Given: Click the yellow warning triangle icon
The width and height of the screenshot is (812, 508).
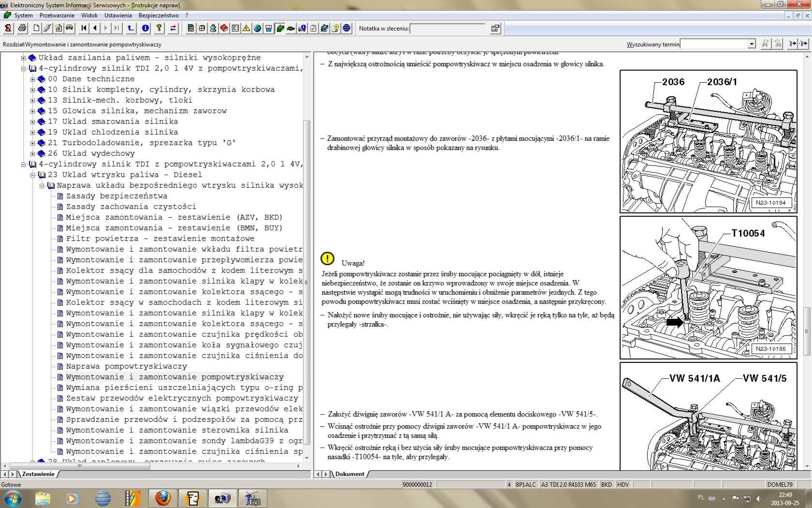Looking at the screenshot, I should [246, 28].
